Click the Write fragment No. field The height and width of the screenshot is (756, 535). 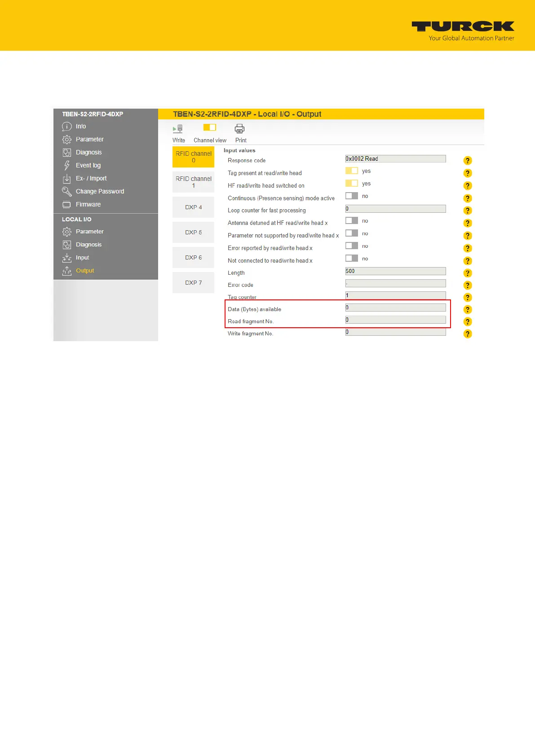coord(395,332)
